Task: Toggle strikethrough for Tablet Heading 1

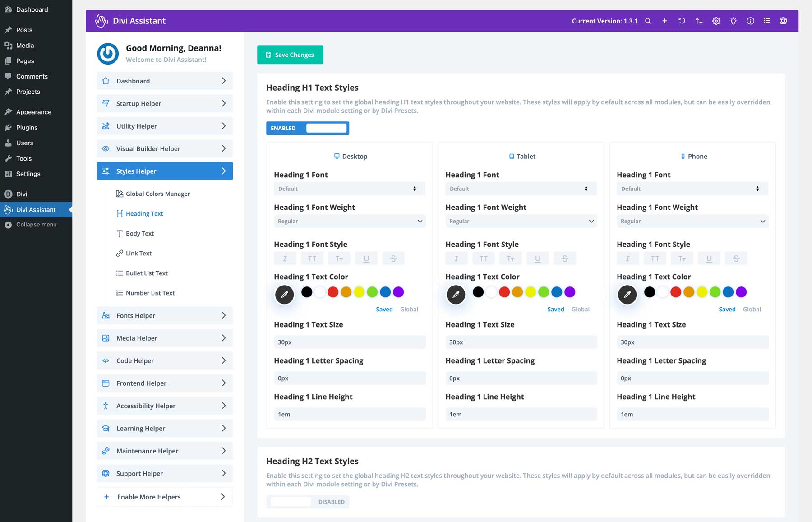Action: pyautogui.click(x=565, y=258)
